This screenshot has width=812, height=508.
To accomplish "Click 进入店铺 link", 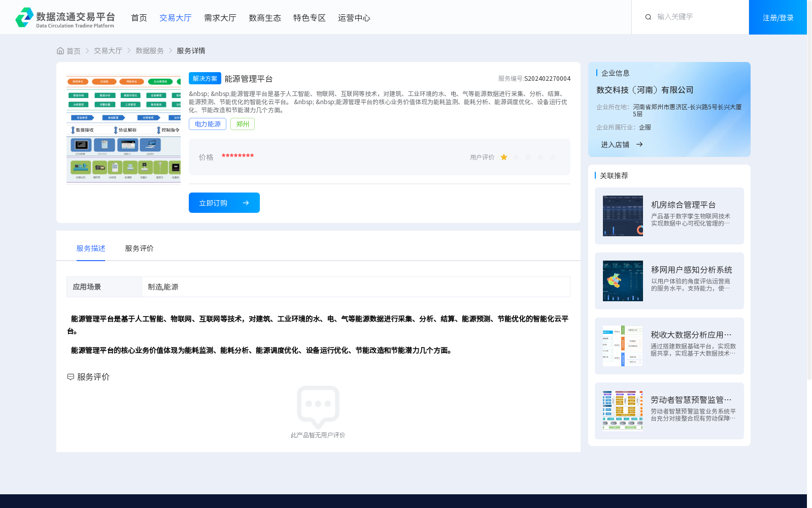I will tap(615, 145).
